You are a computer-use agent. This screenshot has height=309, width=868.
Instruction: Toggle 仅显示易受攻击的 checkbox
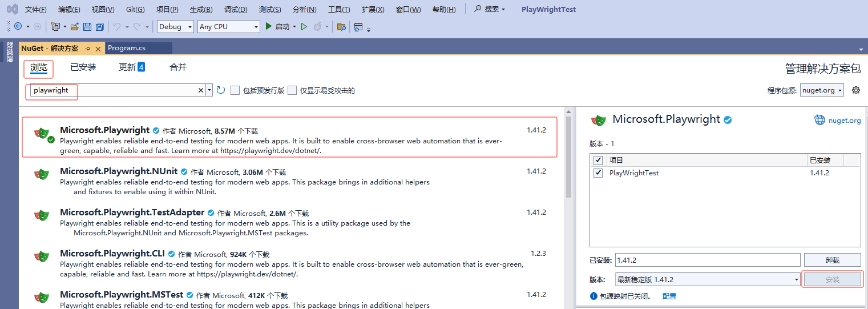pyautogui.click(x=292, y=90)
